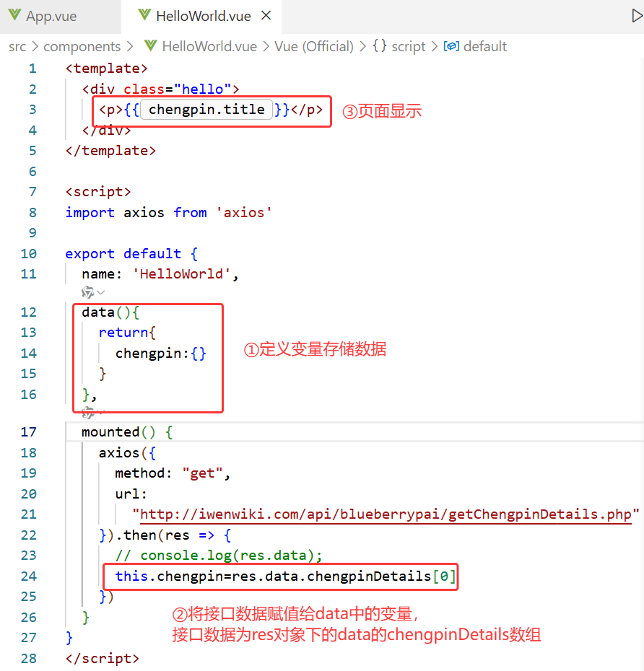Click 'chengpinDetails' on line 24
644x671 pixels.
coord(369,576)
